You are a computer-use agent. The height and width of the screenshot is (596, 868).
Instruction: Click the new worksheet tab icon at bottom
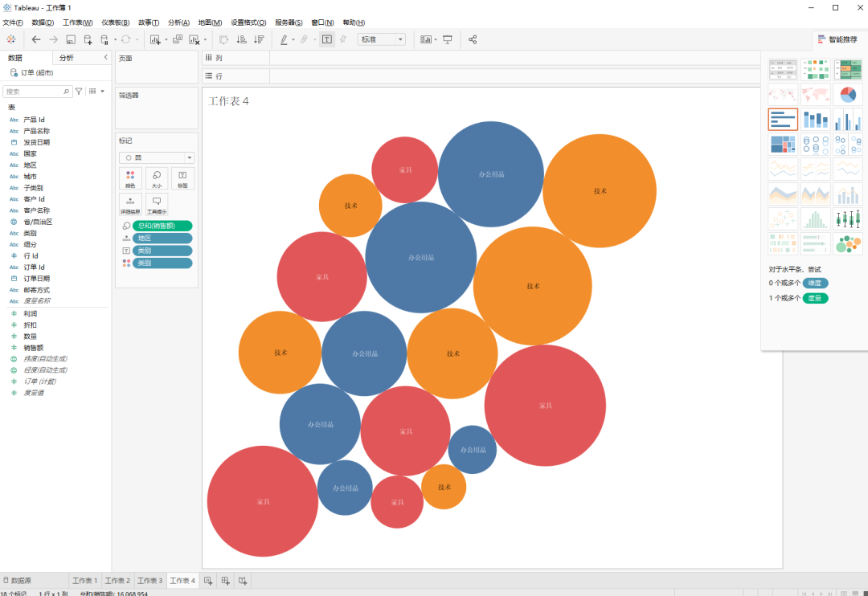[x=208, y=581]
